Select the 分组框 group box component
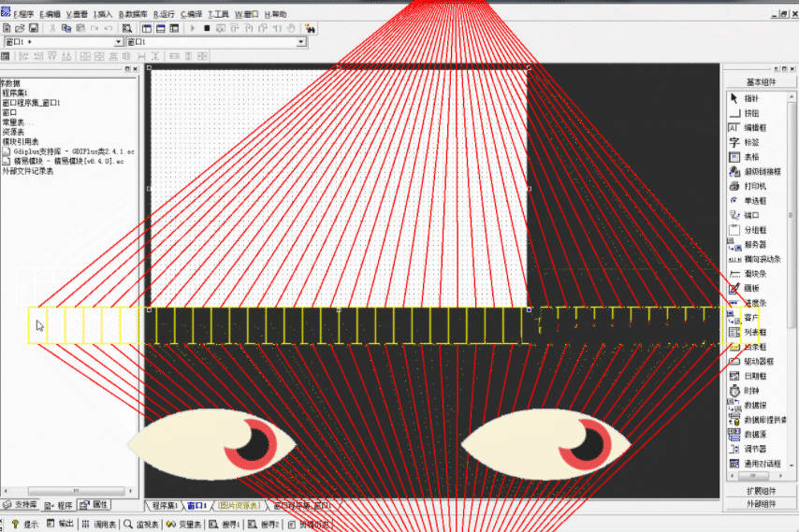Screen dimensions: 799x532 [757, 230]
